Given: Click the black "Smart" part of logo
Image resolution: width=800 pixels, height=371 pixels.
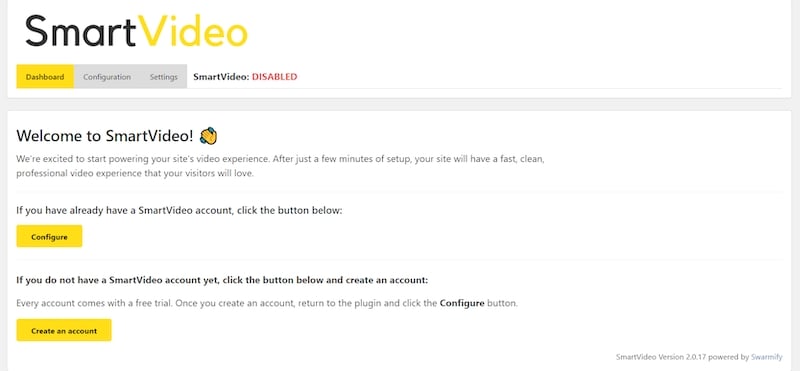Looking at the screenshot, I should (81, 31).
